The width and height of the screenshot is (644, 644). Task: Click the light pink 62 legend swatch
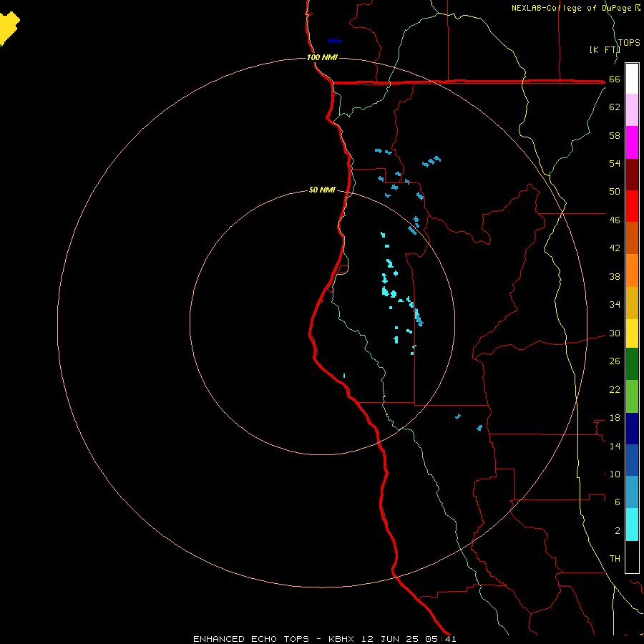632,109
